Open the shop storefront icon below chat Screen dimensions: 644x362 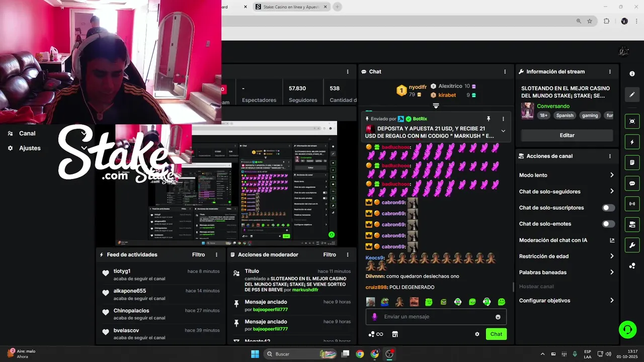[x=395, y=334]
